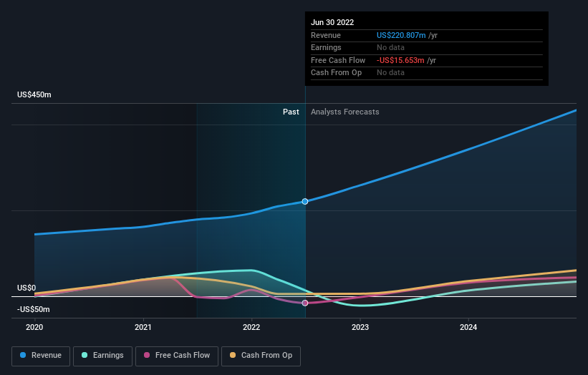Screen dimensions: 588x375
Task: Click the -US$15.653m free cash flow value
Action: click(x=400, y=60)
